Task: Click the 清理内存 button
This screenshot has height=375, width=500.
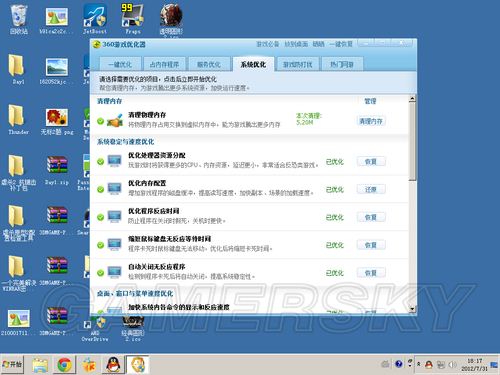Action: [371, 121]
